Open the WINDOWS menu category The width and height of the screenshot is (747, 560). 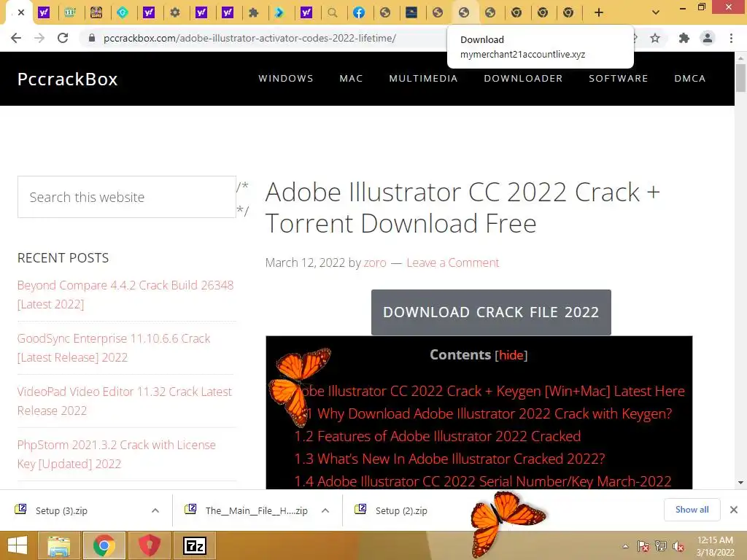pyautogui.click(x=286, y=79)
